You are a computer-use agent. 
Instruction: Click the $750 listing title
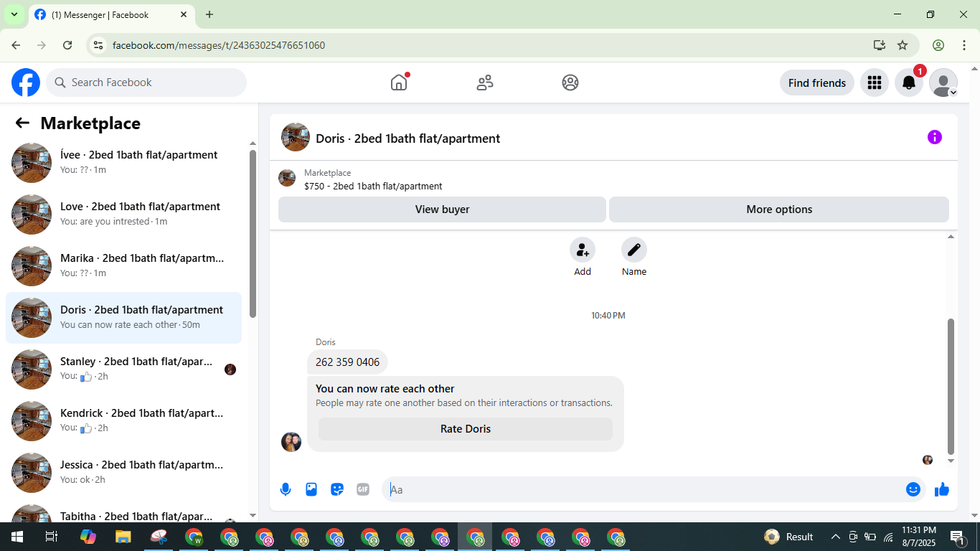click(x=373, y=186)
